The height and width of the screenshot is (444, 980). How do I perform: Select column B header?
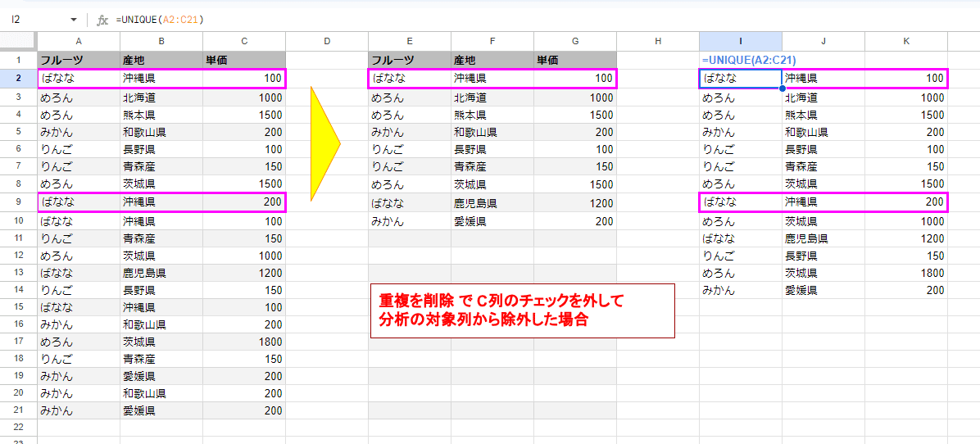point(161,41)
